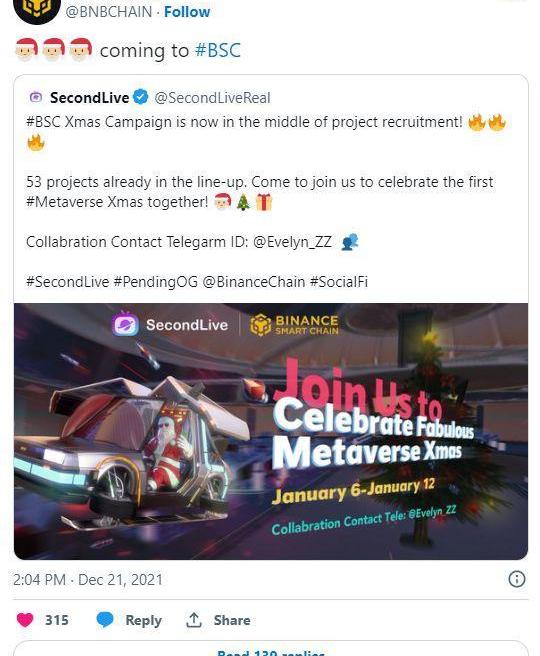Image resolution: width=540 pixels, height=656 pixels.
Task: Open the @SecondLiveReal handle
Action: [212, 98]
